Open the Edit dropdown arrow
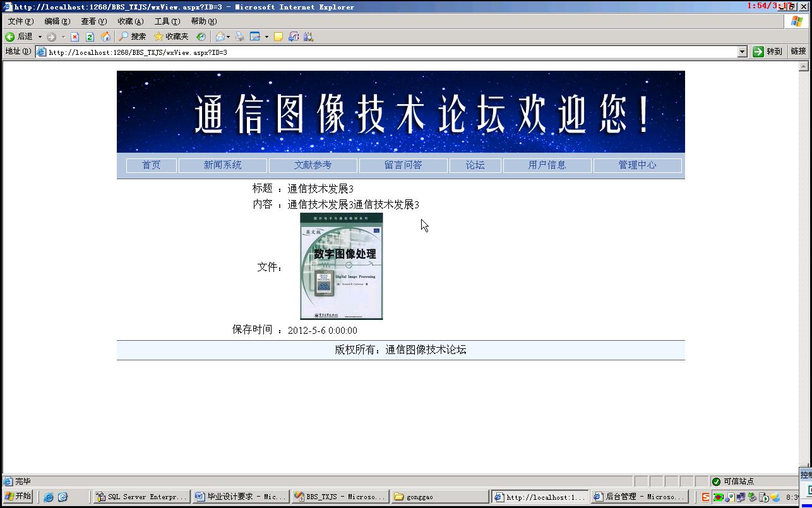The image size is (812, 508). point(266,37)
